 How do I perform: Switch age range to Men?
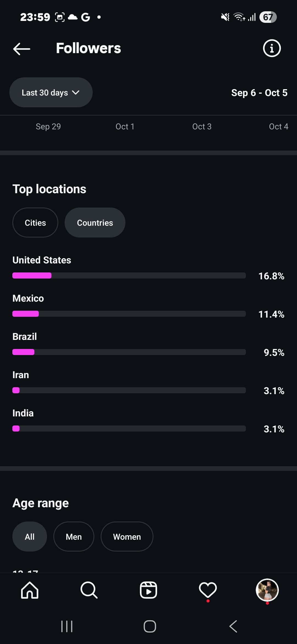[74, 537]
